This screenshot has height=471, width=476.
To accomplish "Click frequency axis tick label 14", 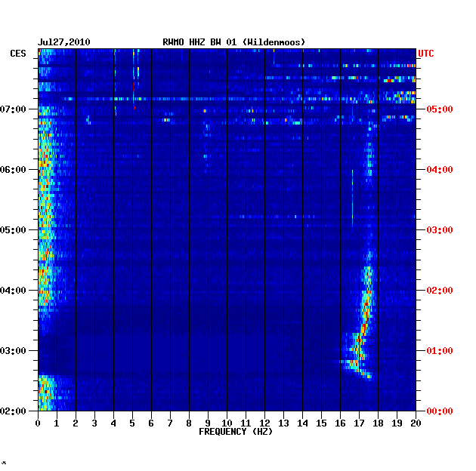I will (x=302, y=423).
